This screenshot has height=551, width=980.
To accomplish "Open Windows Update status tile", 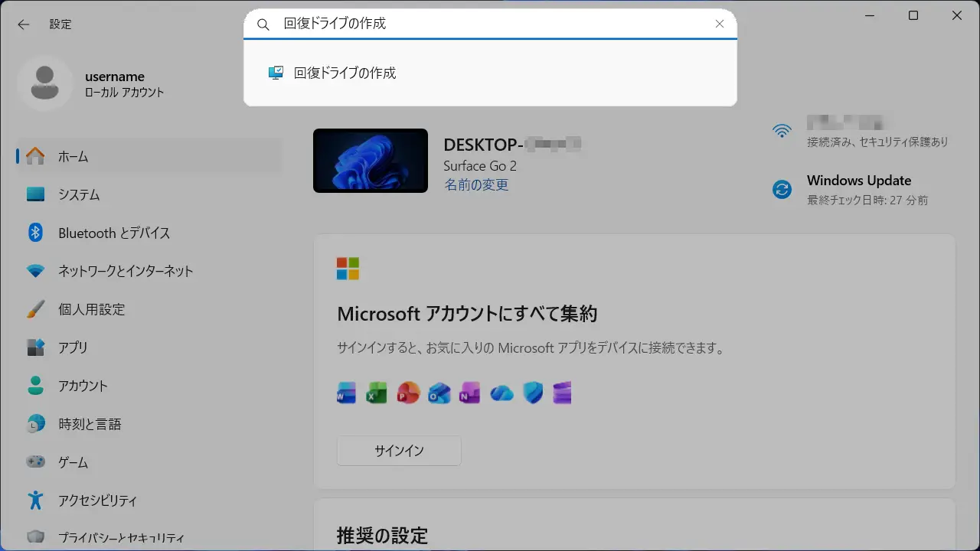I will tap(857, 189).
